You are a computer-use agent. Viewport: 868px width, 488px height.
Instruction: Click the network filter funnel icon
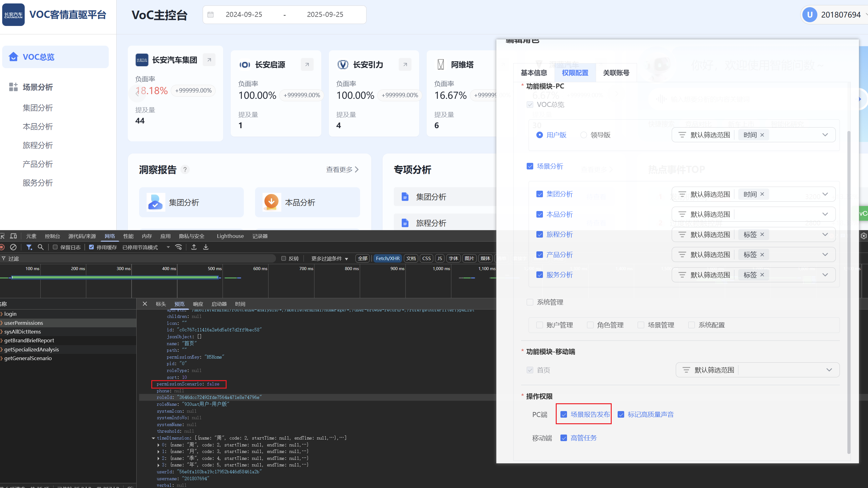point(29,247)
